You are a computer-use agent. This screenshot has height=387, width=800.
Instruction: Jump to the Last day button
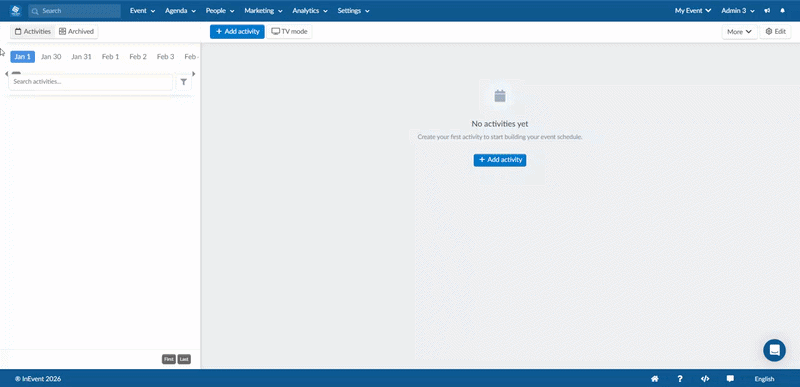tap(184, 359)
